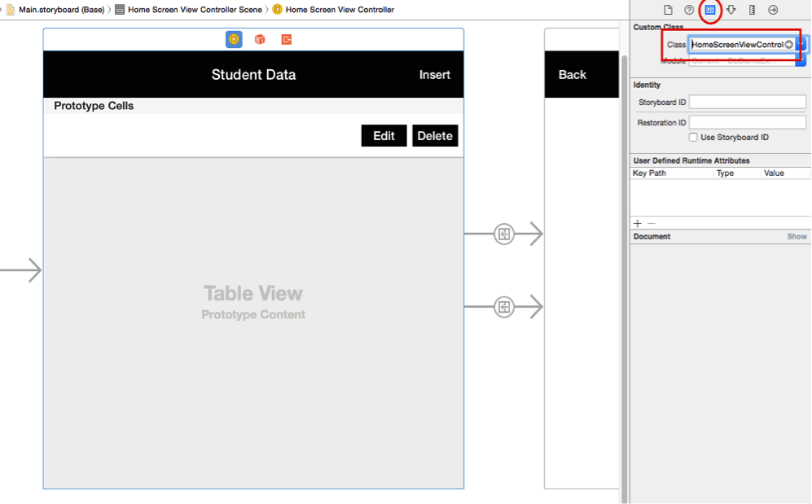This screenshot has width=812, height=504.
Task: Select the upper segue connector icon
Action: [x=504, y=234]
